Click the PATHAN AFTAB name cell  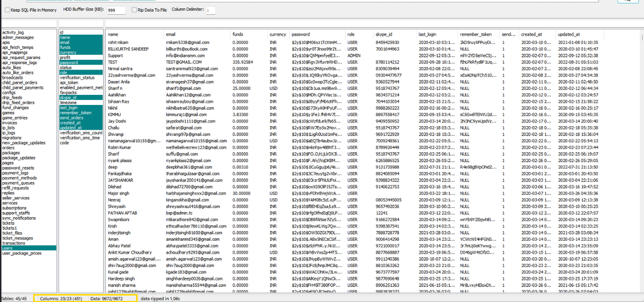122,213
